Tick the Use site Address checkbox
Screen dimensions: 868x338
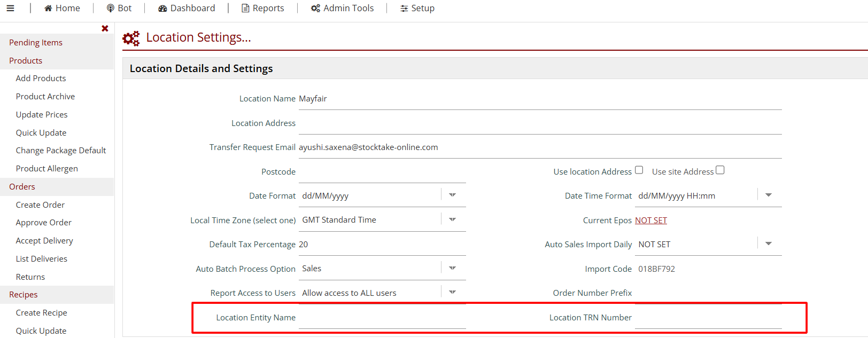coord(720,170)
